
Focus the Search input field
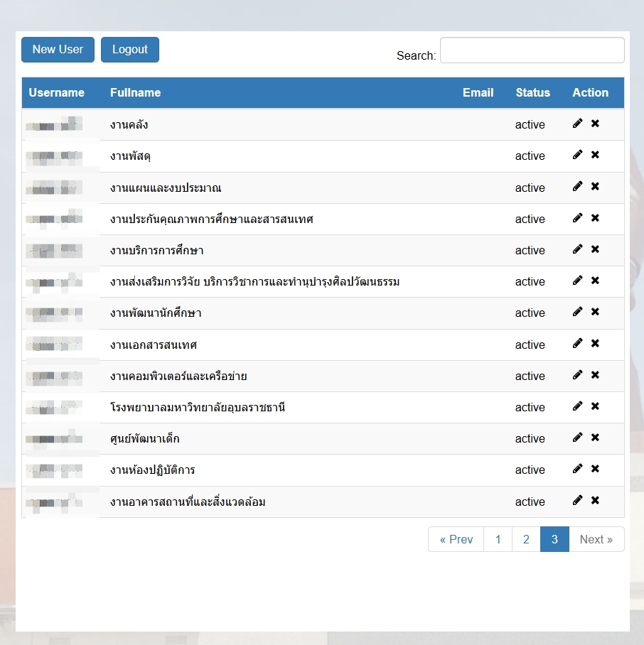(x=532, y=50)
